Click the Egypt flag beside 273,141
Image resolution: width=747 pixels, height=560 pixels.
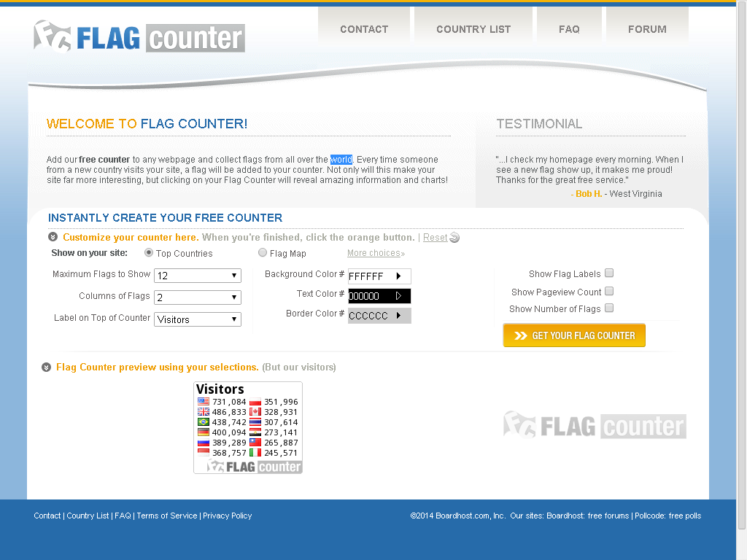pos(255,432)
